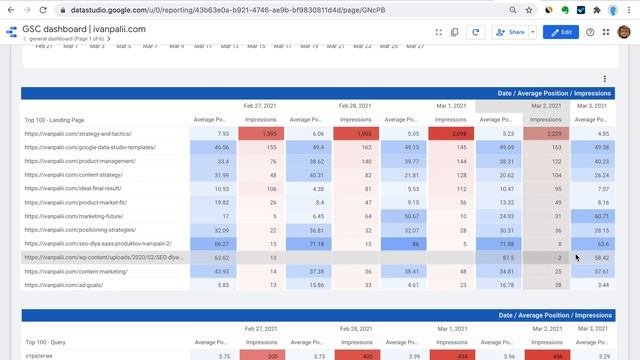This screenshot has width=640, height=360.
Task: Reload the page with the browser refresh icon
Action: coord(43,10)
